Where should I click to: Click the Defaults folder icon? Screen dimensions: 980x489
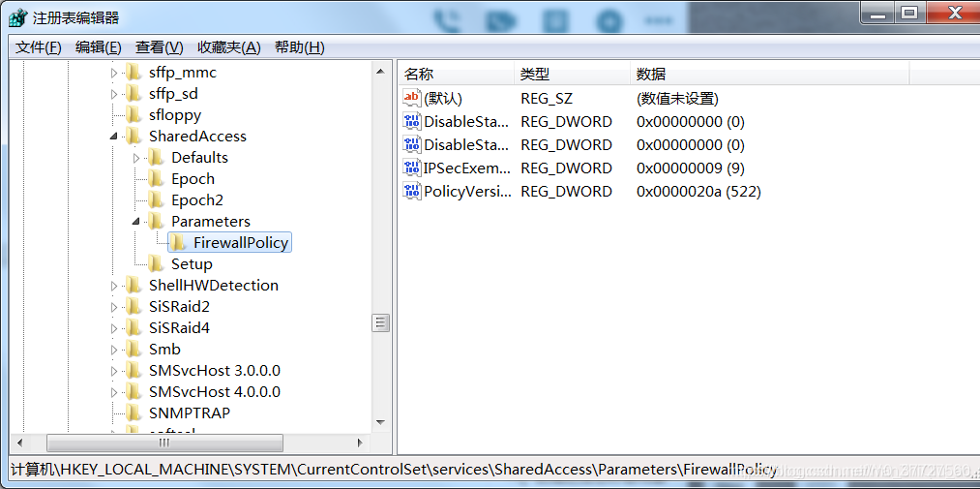[x=156, y=158]
